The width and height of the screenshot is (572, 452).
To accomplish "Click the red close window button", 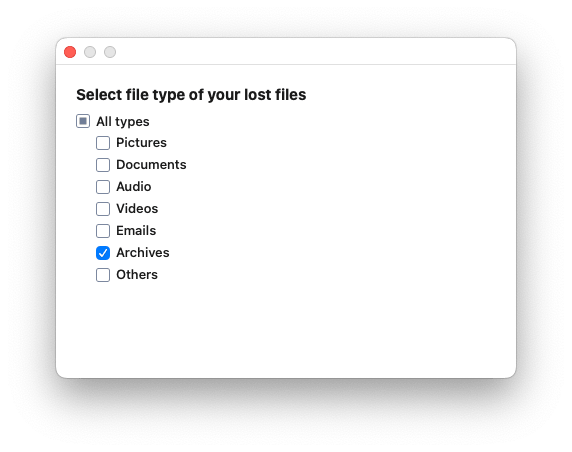I will tap(70, 52).
